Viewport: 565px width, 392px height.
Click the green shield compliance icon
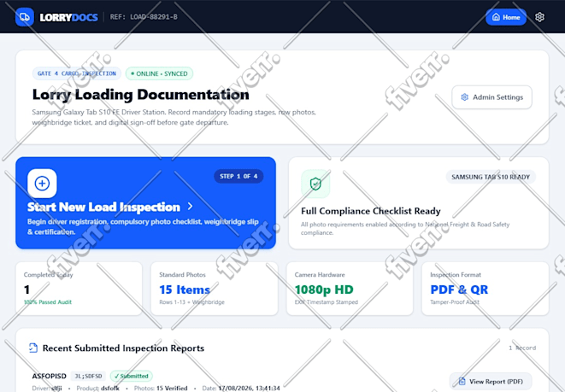point(315,184)
